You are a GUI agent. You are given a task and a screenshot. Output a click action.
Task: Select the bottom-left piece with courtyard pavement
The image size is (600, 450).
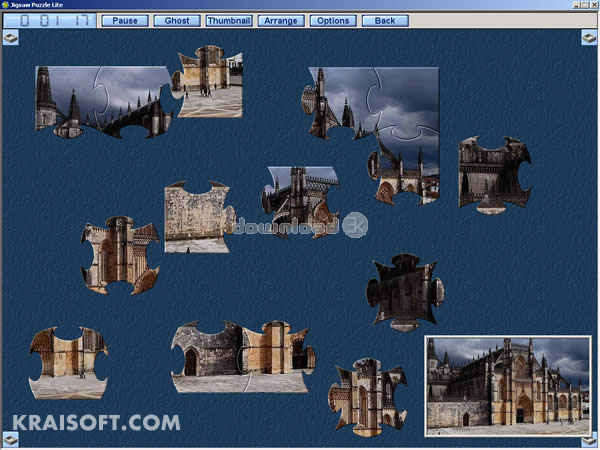coord(68,363)
